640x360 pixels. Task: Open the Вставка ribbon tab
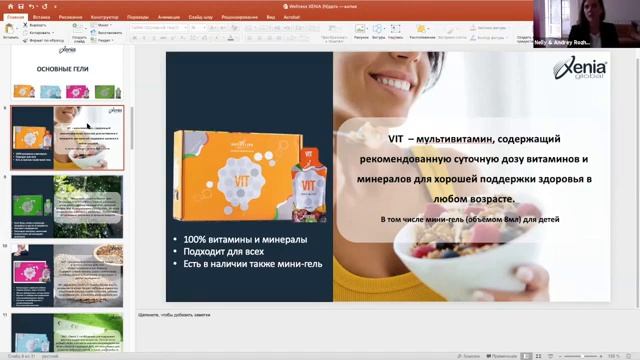click(x=41, y=17)
